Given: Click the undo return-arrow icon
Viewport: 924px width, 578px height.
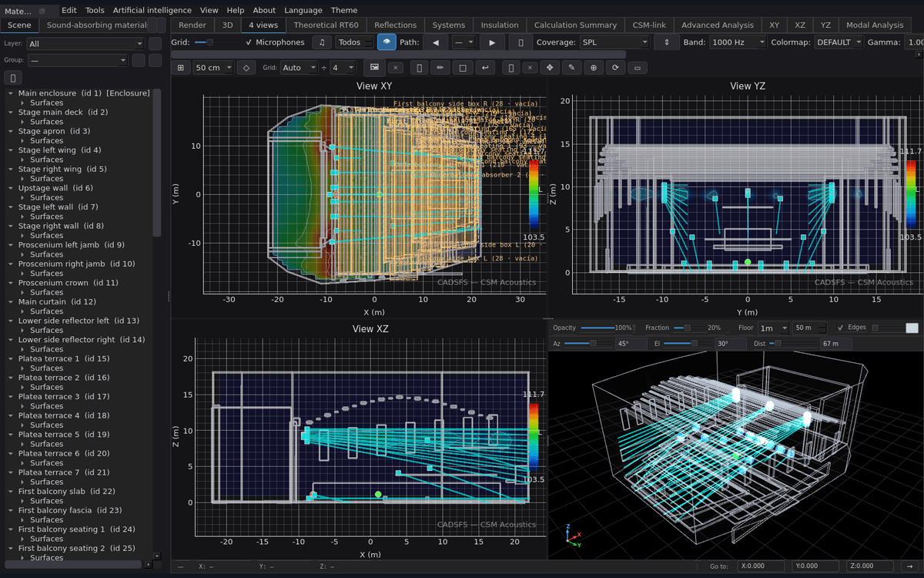Looking at the screenshot, I should (484, 68).
